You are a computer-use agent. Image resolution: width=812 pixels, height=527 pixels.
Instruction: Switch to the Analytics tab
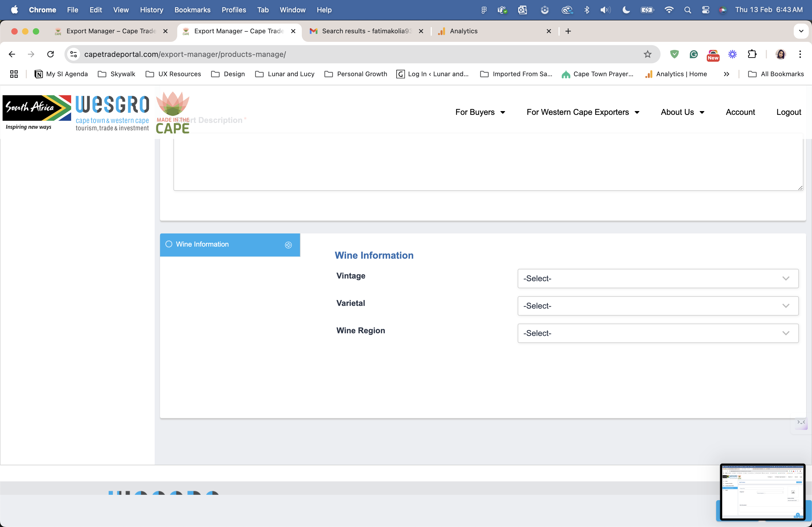click(x=495, y=31)
